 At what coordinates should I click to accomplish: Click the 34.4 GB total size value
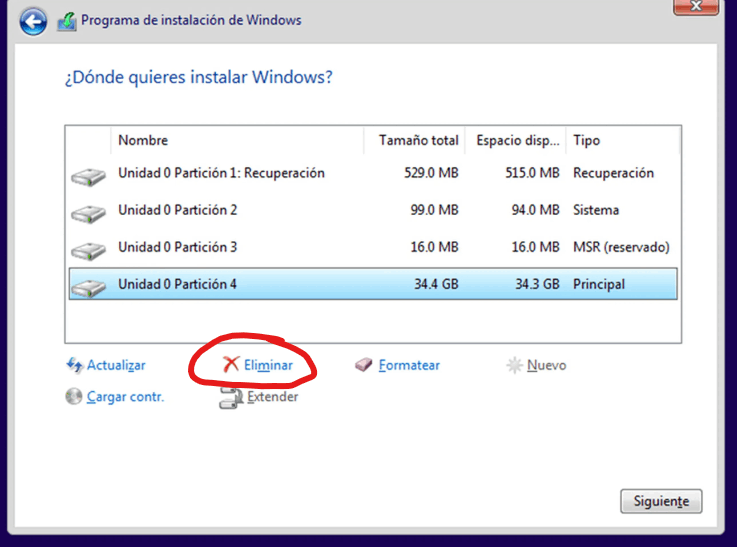(436, 284)
